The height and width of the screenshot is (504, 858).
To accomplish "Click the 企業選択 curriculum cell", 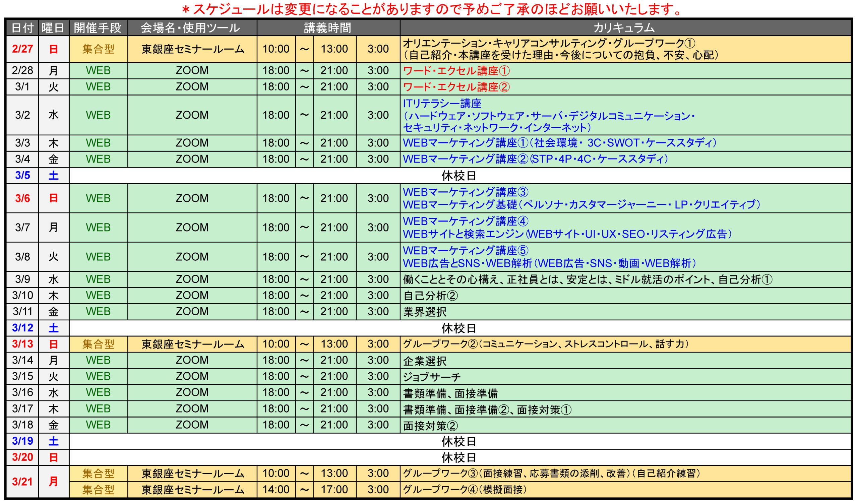I will [625, 360].
